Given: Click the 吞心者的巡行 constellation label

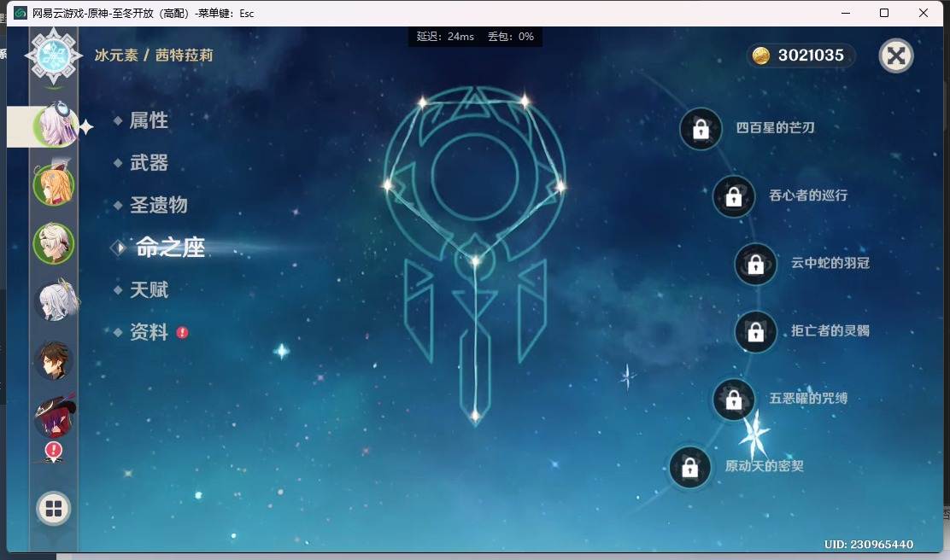Looking at the screenshot, I should 807,195.
